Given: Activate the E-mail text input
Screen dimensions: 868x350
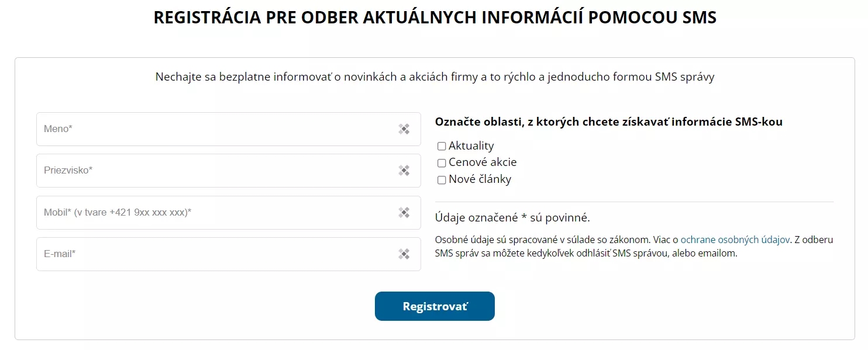Looking at the screenshot, I should 228,254.
